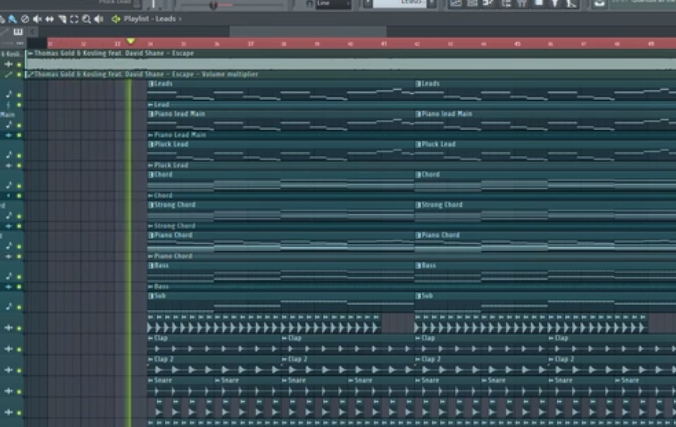Activate the Zoom magnifier tool
Screen dimensions: 676x427
86,19
